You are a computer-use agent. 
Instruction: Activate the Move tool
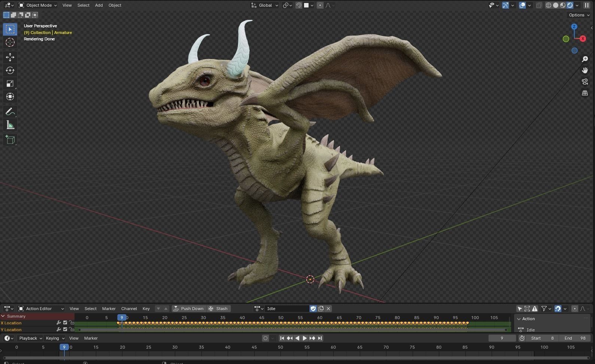click(10, 57)
